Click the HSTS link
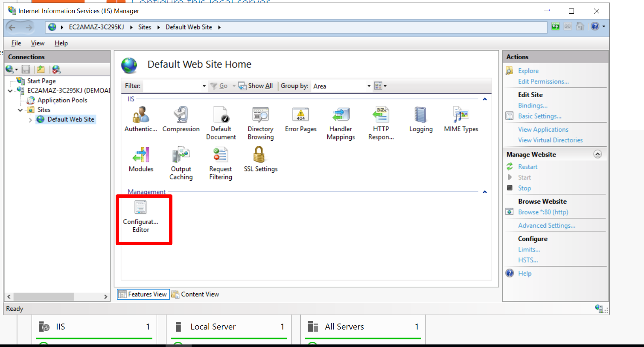Image resolution: width=644 pixels, height=347 pixels. pos(528,260)
